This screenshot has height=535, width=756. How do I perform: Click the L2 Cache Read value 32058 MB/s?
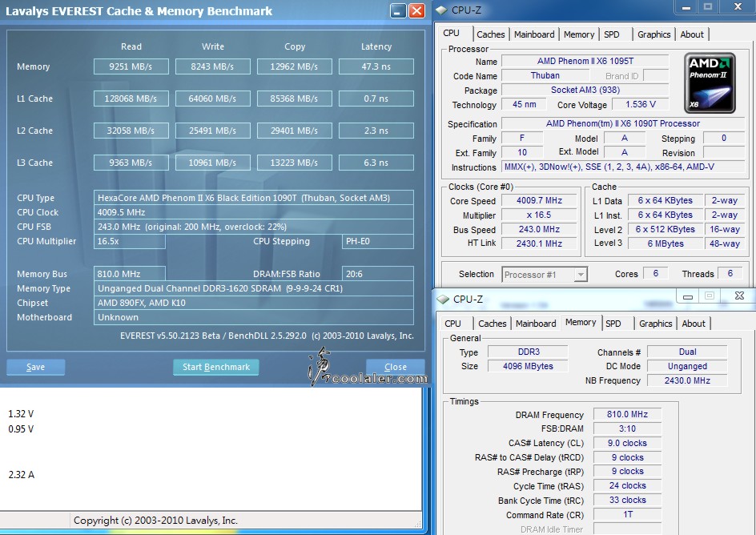tap(131, 131)
